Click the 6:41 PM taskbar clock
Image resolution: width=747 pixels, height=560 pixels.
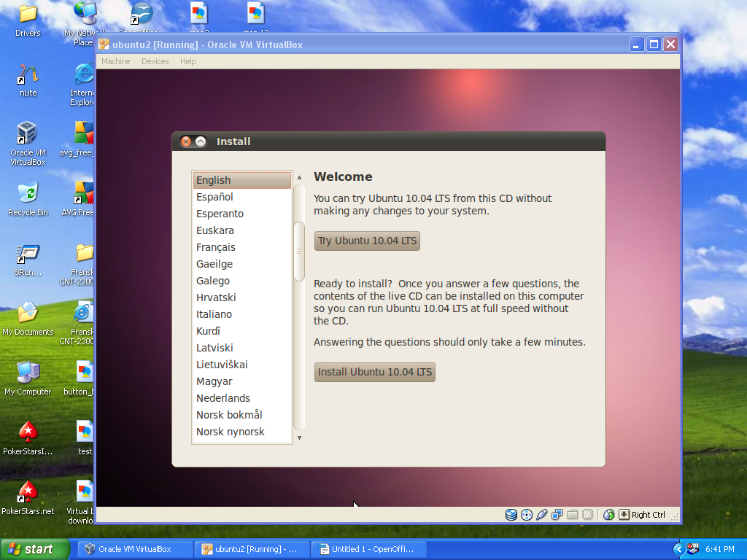click(719, 549)
